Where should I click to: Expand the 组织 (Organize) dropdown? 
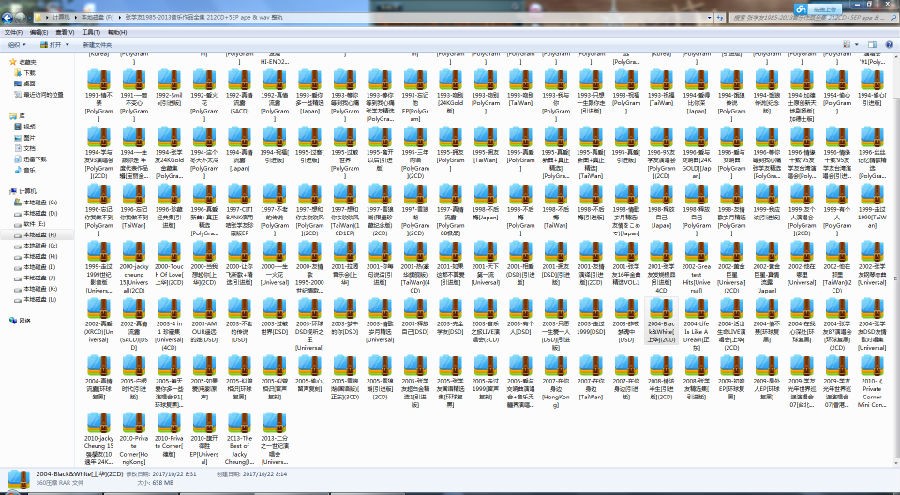point(17,44)
